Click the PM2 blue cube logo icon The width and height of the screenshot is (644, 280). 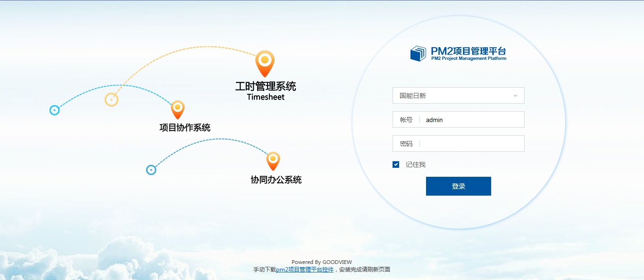coord(418,53)
